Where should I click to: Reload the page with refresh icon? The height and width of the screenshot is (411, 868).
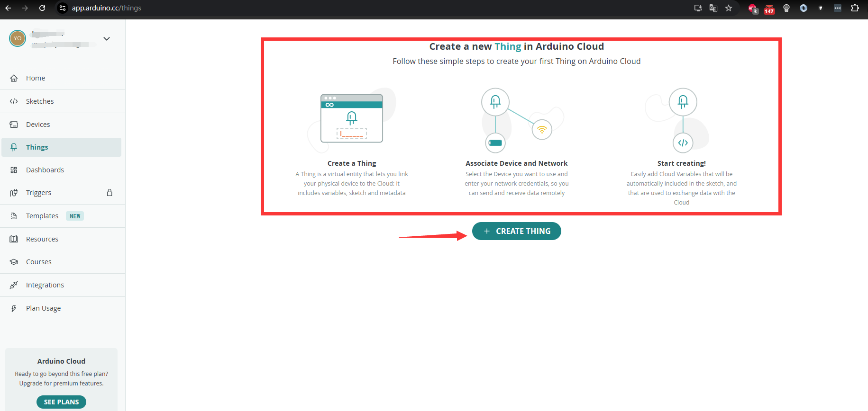42,8
